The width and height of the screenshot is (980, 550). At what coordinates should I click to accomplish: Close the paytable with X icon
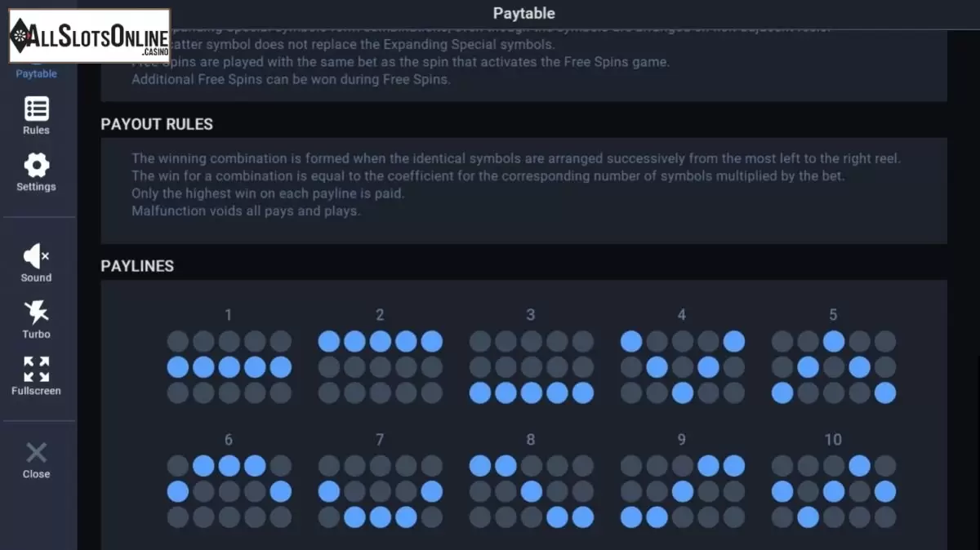click(x=36, y=453)
